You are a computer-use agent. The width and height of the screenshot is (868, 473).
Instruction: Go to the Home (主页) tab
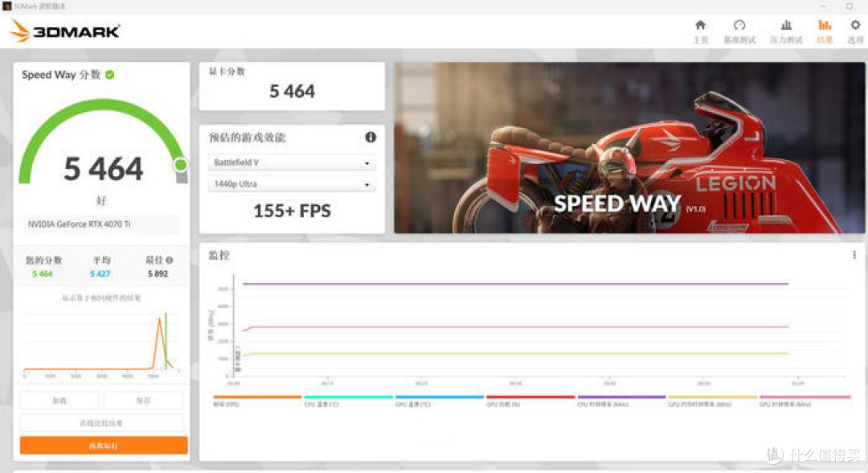point(700,31)
